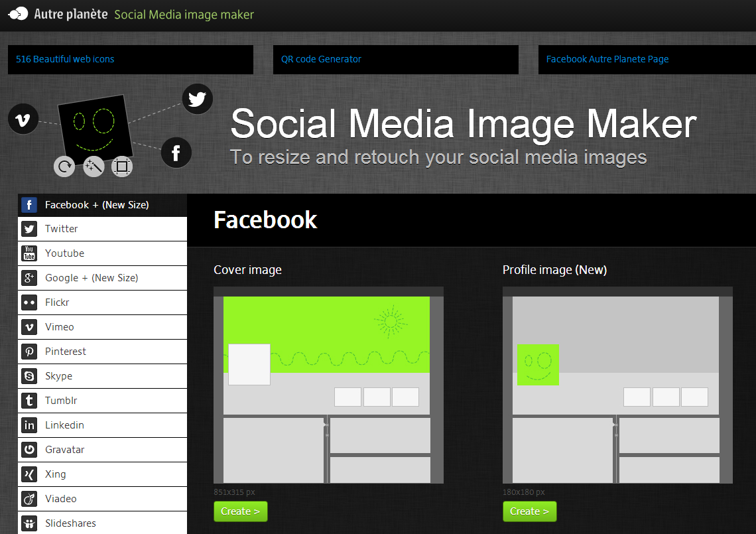Select Skype in the sidebar menu

point(102,376)
